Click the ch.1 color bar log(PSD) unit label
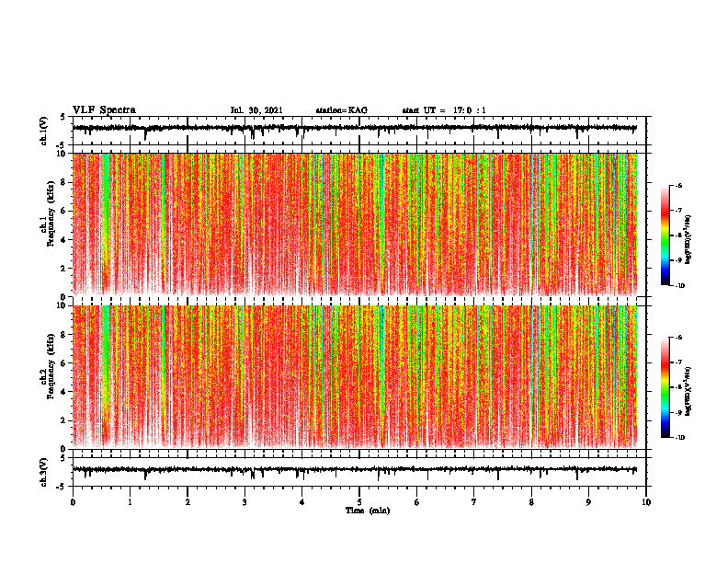728x563 pixels. pos(688,239)
